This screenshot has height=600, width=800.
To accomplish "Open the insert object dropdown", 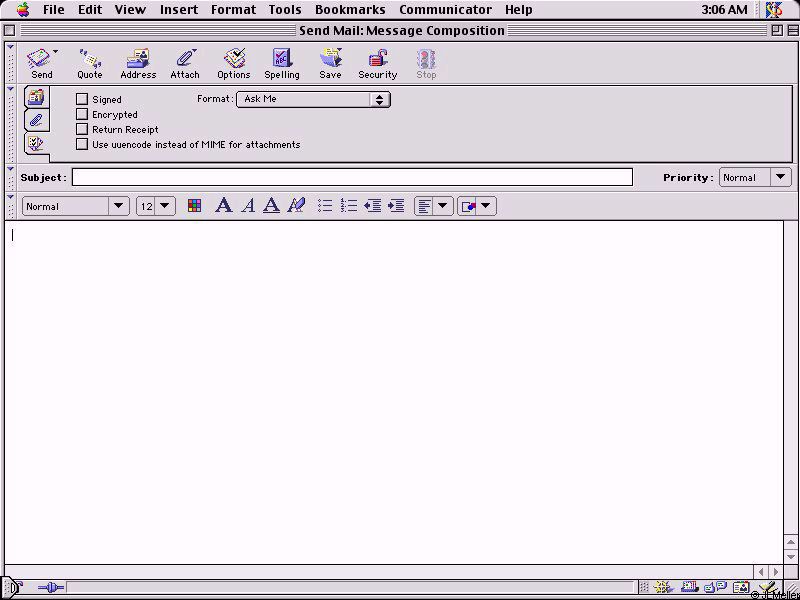I will (x=477, y=206).
